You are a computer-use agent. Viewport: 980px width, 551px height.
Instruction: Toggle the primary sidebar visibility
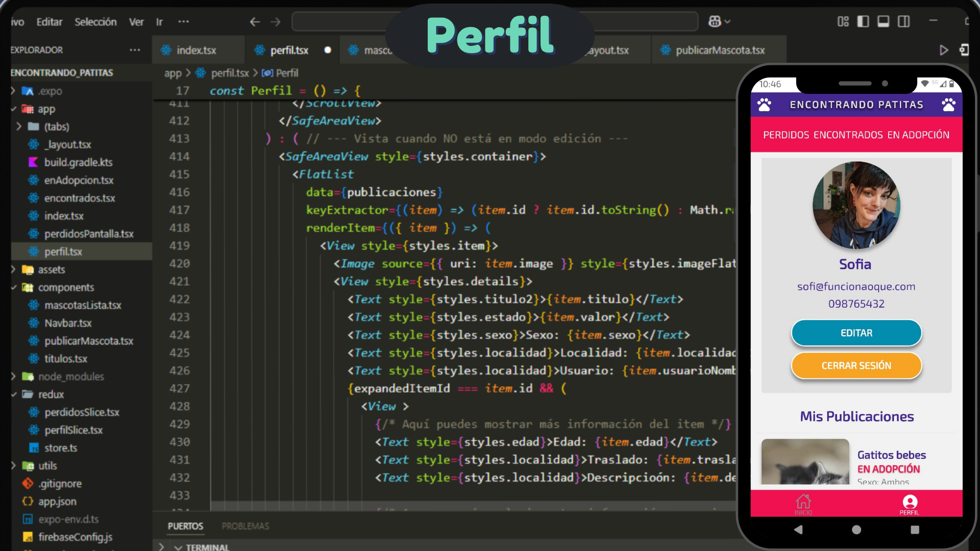[863, 21]
